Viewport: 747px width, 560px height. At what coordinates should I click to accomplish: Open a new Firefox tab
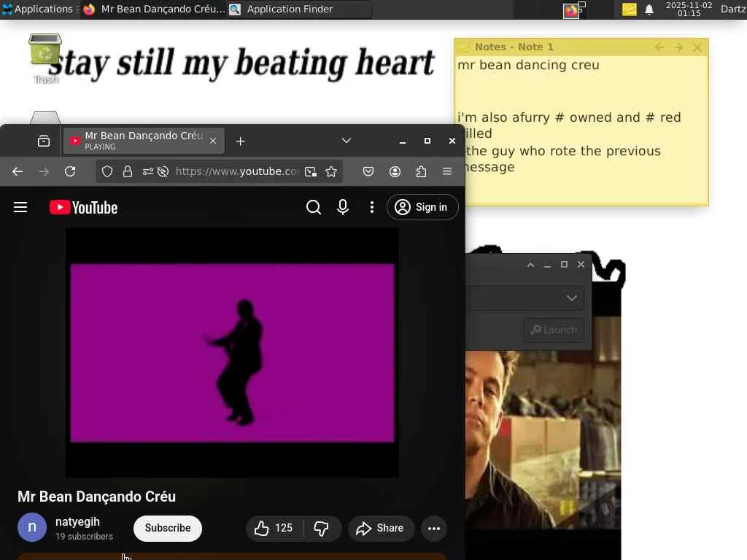[240, 141]
